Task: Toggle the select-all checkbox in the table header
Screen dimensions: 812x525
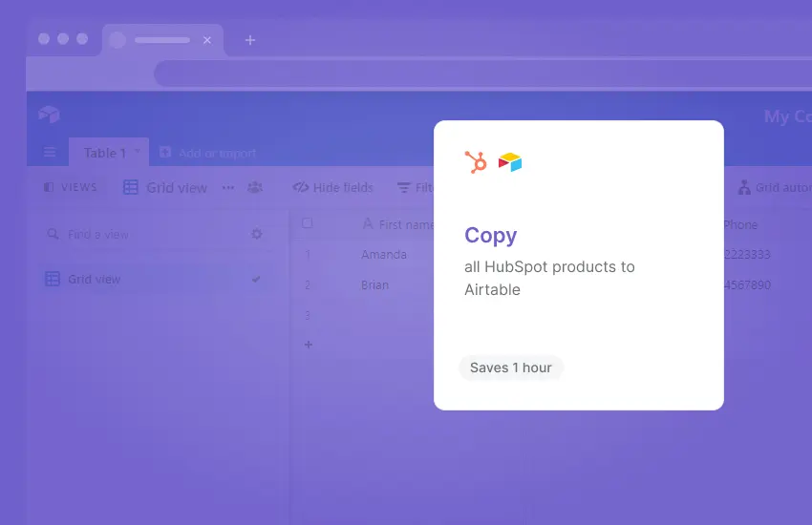Action: point(307,223)
